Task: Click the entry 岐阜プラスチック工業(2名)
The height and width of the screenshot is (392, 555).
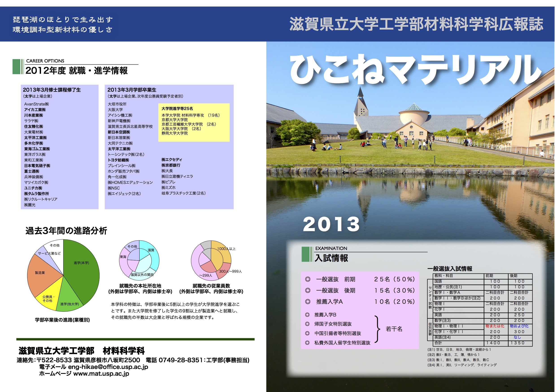Action: [183, 193]
